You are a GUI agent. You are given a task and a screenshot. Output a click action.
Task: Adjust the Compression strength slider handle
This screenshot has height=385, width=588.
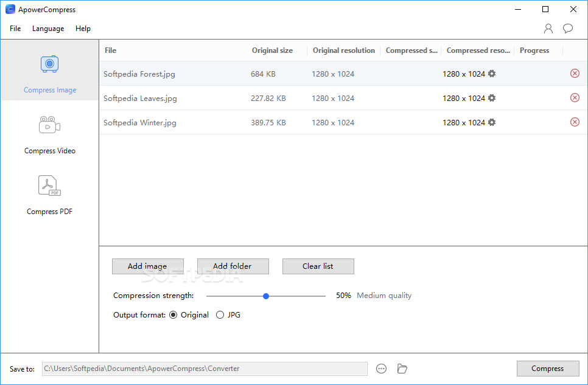point(266,296)
